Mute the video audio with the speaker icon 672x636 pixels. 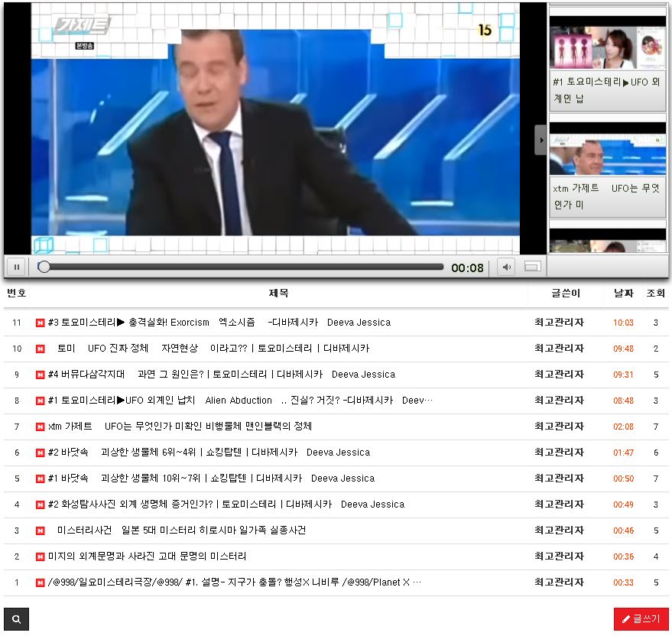click(x=506, y=267)
